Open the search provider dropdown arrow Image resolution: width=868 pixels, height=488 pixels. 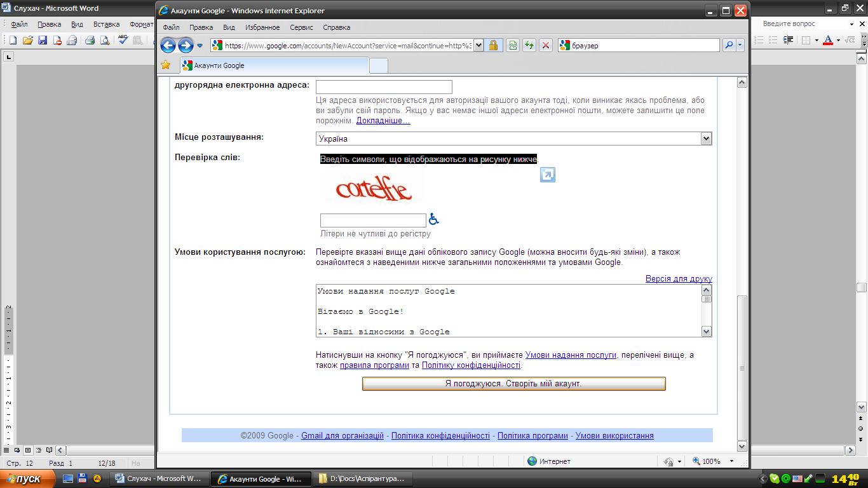(740, 45)
